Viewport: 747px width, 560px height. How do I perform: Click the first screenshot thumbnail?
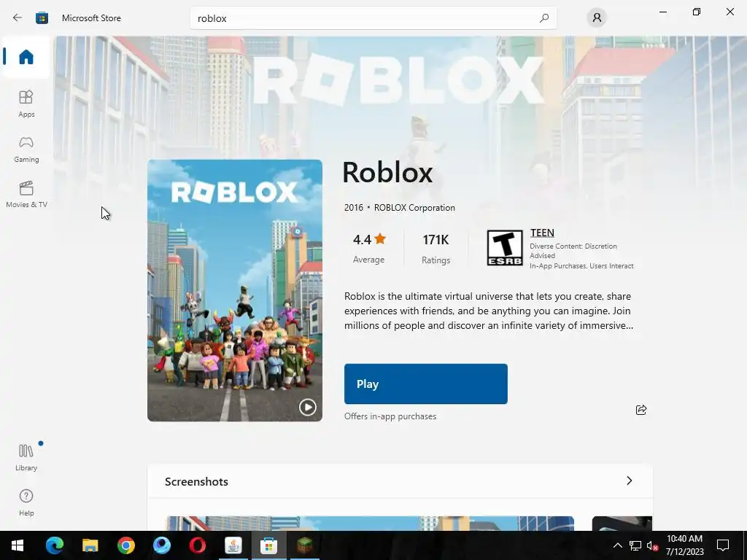pos(370,524)
